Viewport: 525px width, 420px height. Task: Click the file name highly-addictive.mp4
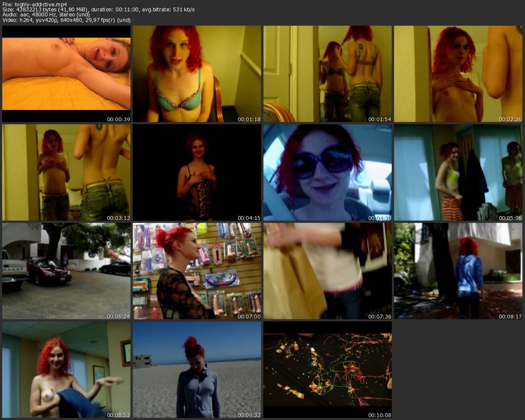[34, 4]
